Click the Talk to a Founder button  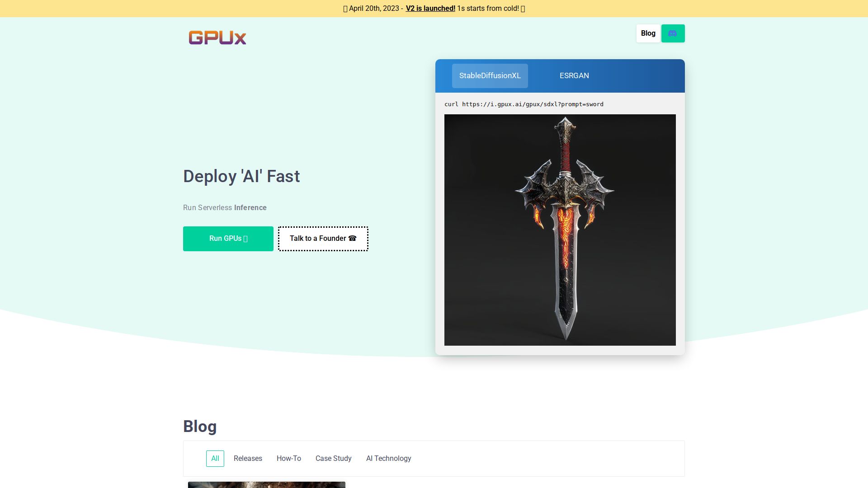(323, 239)
